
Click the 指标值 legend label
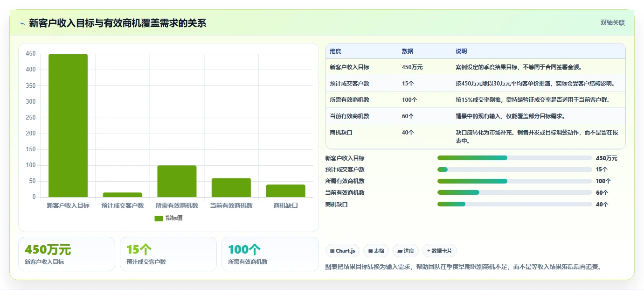[174, 218]
